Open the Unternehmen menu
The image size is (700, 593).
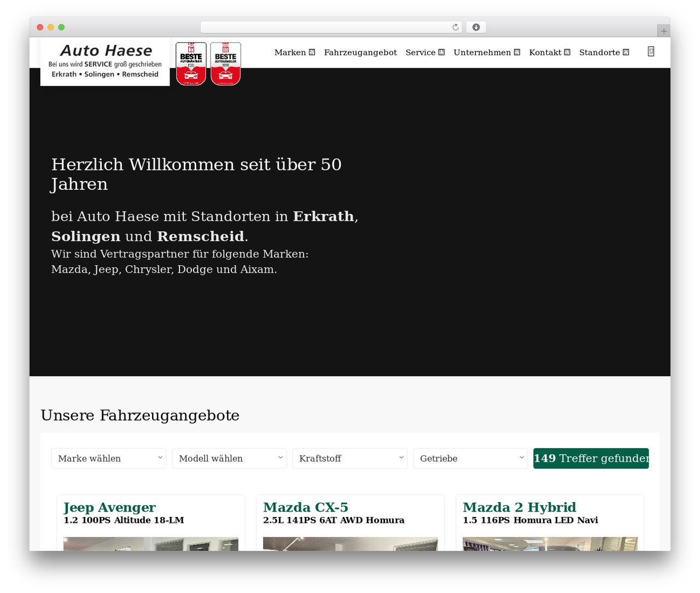tap(482, 53)
